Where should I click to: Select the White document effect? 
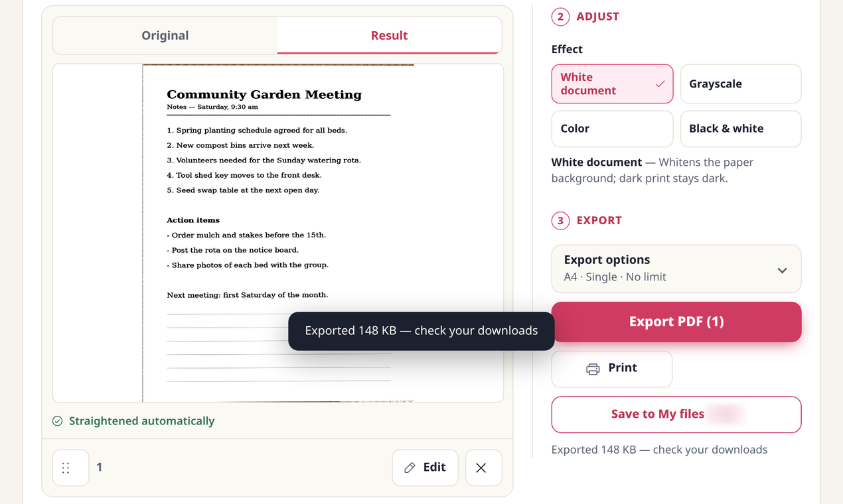tap(612, 84)
